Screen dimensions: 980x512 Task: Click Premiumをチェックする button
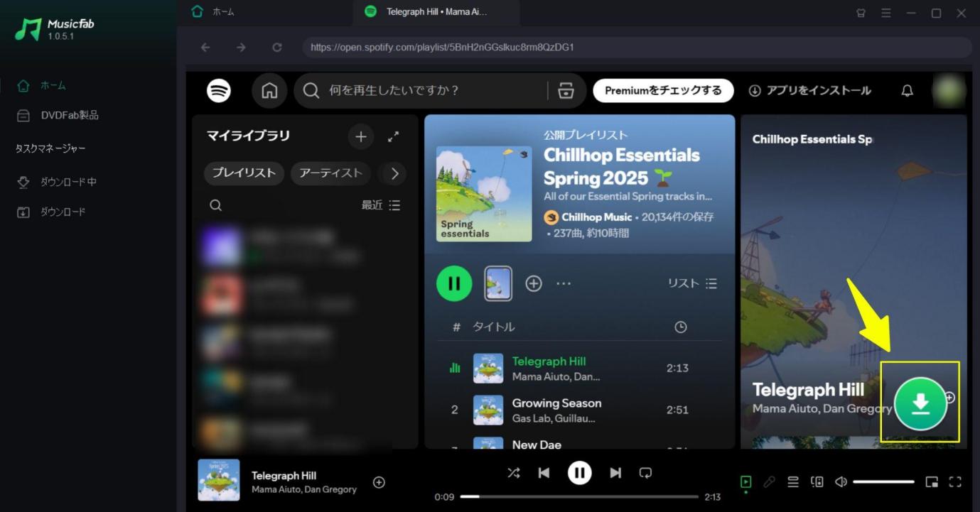(663, 90)
